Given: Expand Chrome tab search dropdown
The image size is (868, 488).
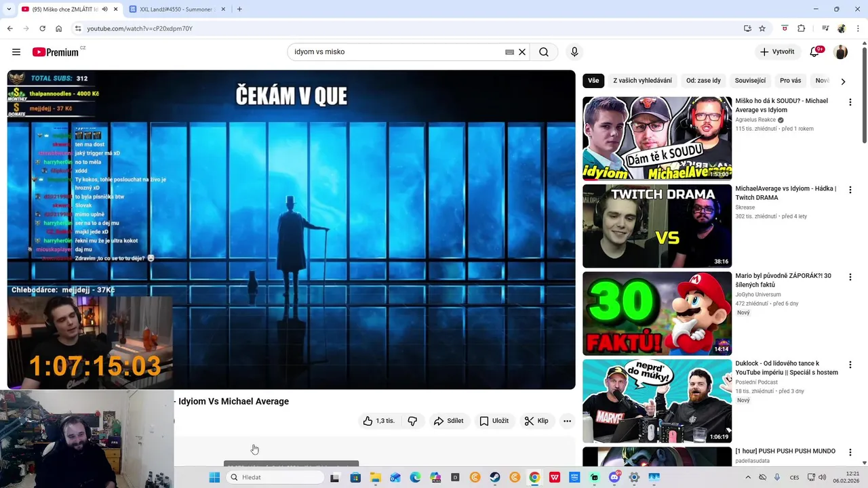Looking at the screenshot, I should pos(8,9).
